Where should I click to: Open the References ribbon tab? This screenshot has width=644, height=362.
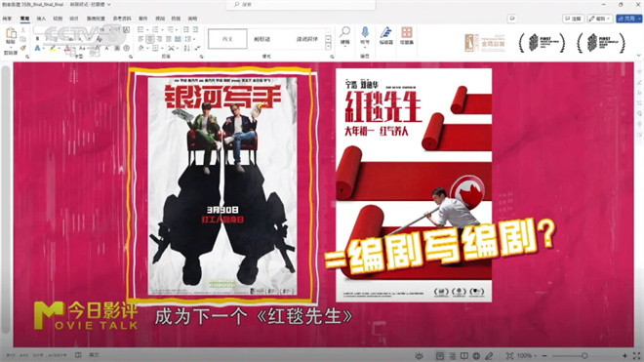pos(122,19)
